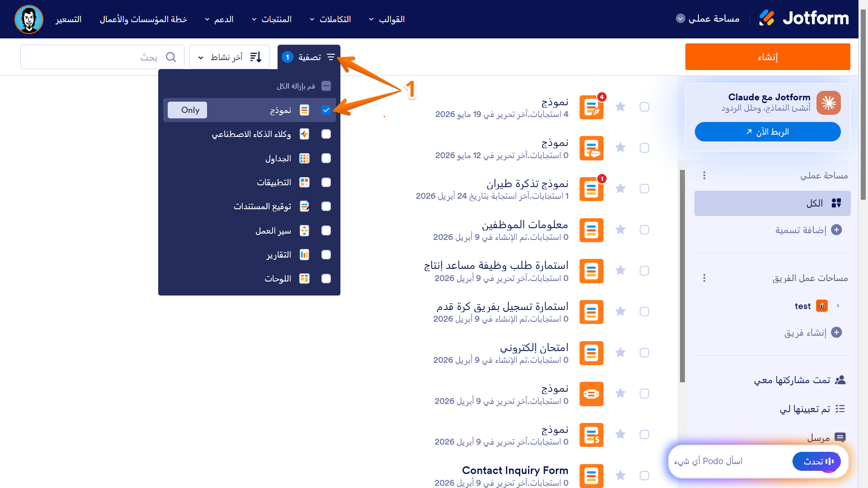Image resolution: width=868 pixels, height=488 pixels.
Task: Click the assigned-to-me checklist icon
Action: (840, 409)
